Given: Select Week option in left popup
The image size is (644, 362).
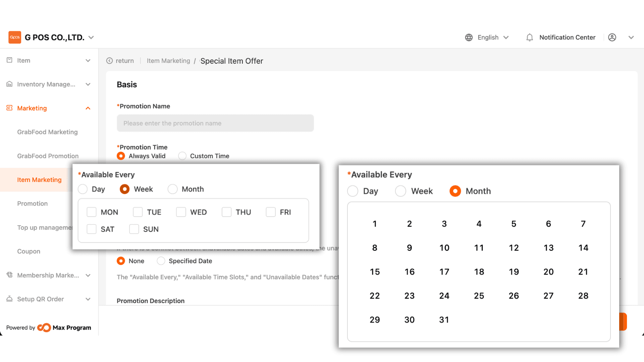Looking at the screenshot, I should [x=124, y=189].
